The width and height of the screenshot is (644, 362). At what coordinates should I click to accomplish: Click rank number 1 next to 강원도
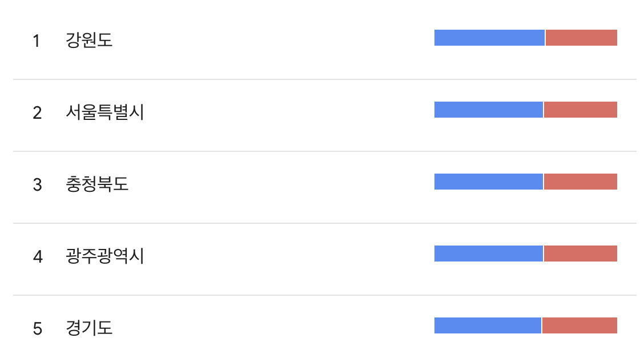37,41
